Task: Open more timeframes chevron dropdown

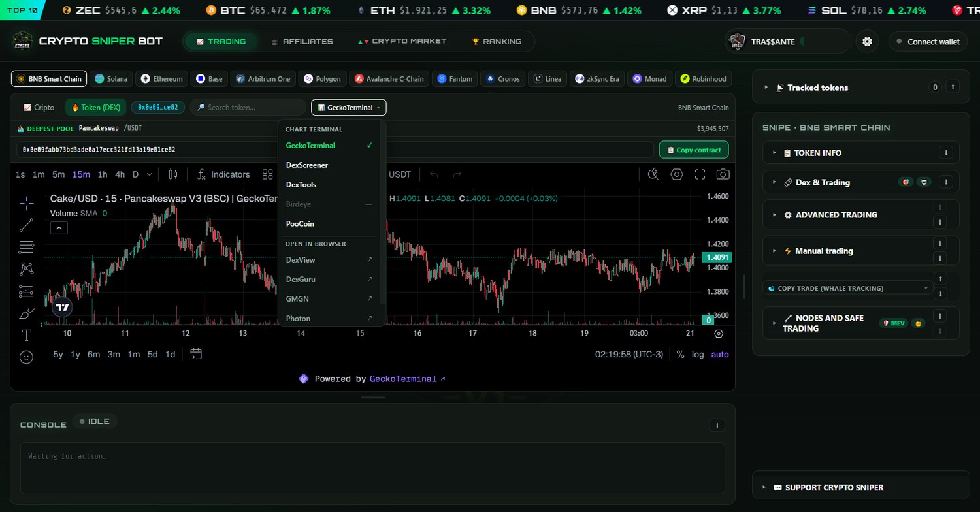Action: 150,174
